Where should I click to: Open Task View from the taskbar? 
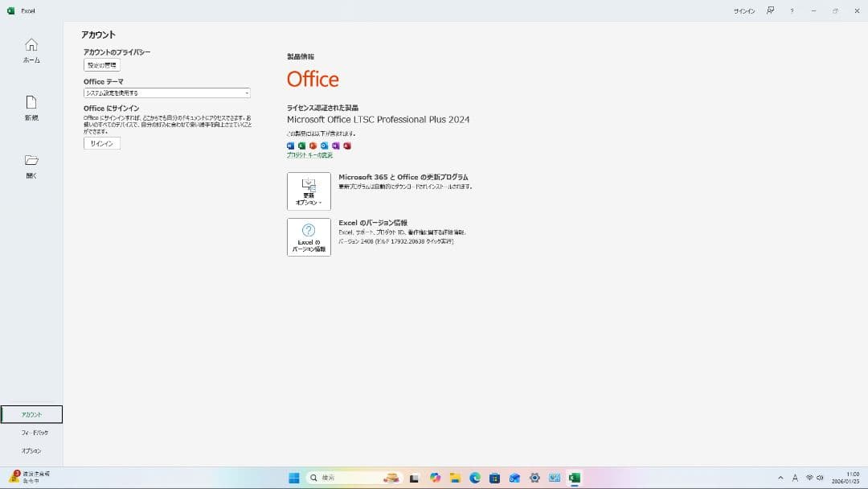[x=414, y=478]
